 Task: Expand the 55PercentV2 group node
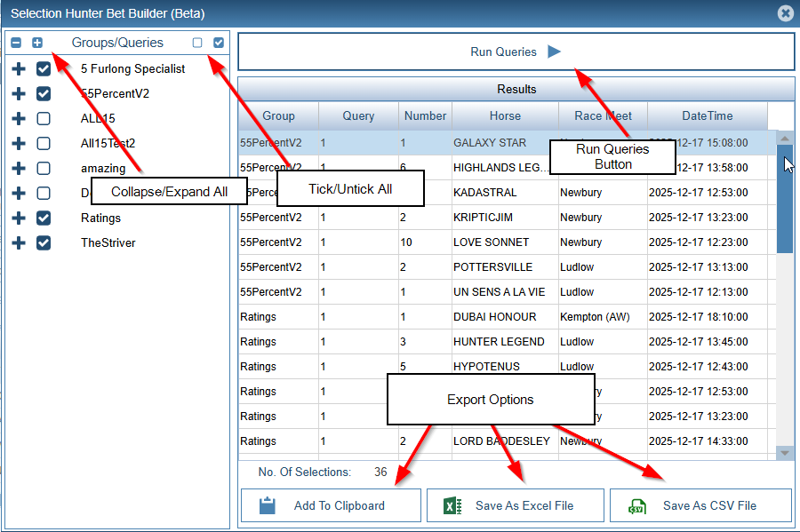tap(18, 93)
